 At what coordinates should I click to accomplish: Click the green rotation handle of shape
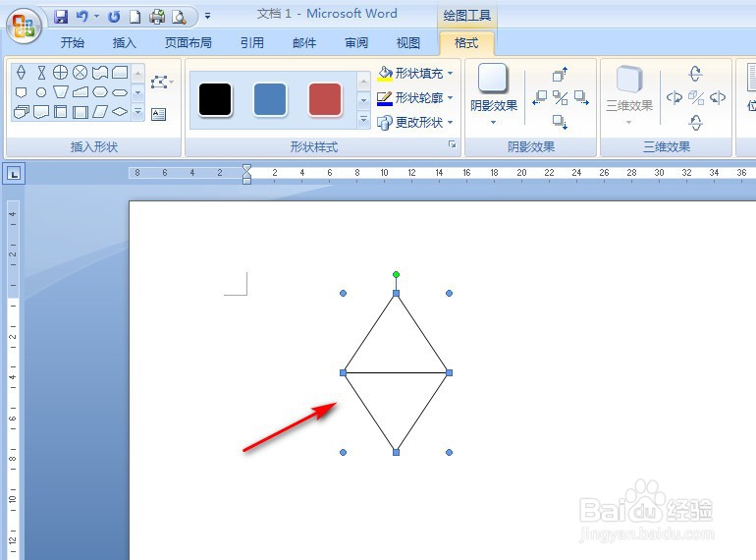tap(396, 274)
